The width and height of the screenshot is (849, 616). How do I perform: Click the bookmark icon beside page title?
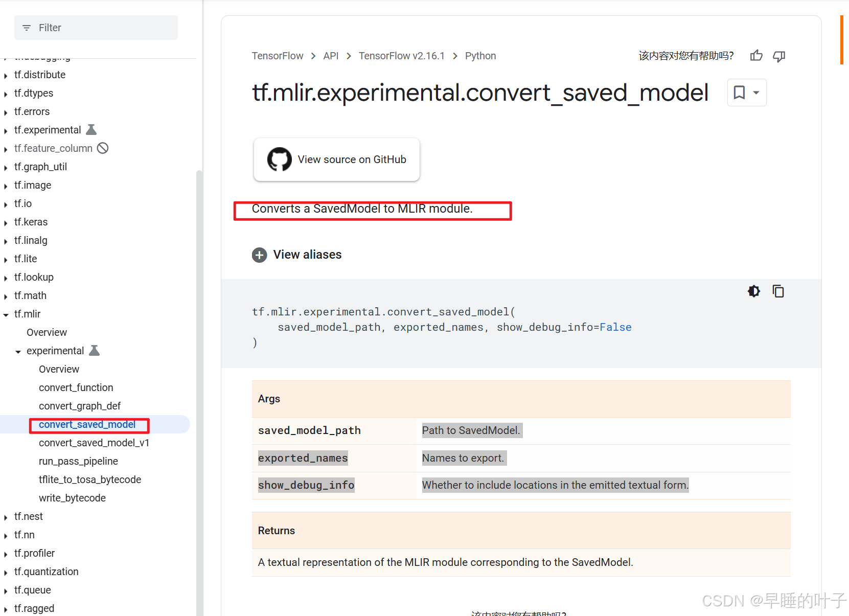739,93
